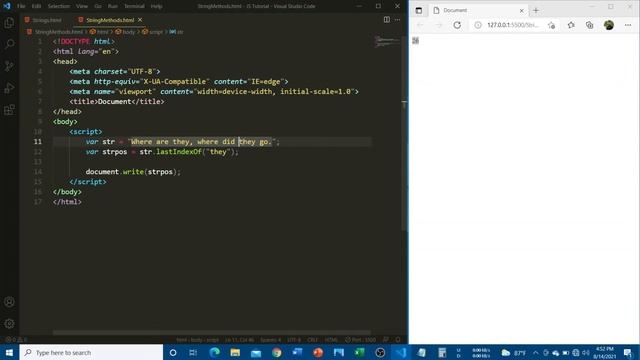Select the StringMethods.html editor tab
Viewport: 640px width, 360px height.
coord(109,20)
